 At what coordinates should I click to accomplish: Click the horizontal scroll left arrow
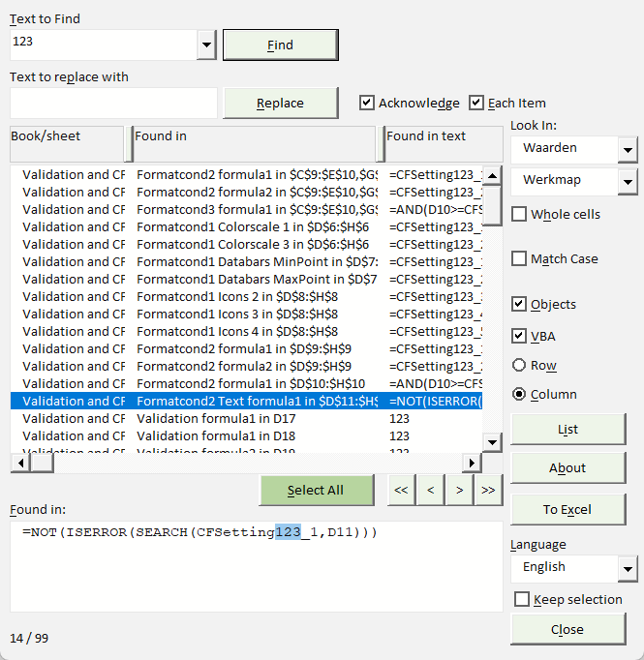pos(20,463)
